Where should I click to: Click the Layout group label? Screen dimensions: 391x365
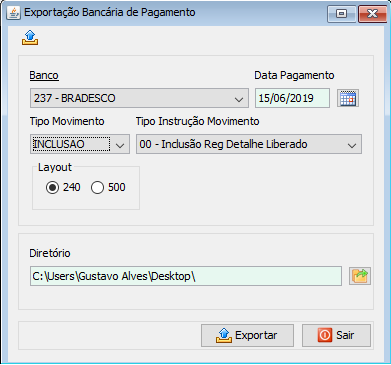pos(55,167)
